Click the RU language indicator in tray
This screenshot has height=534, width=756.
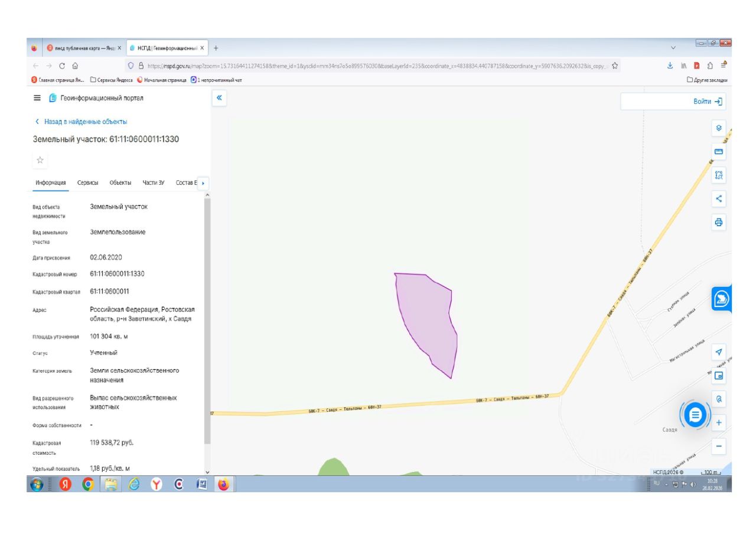click(x=657, y=484)
